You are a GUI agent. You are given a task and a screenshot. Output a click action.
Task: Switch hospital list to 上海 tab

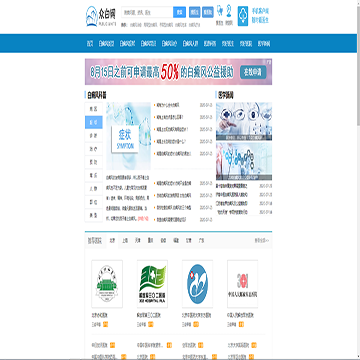pyautogui.click(x=125, y=240)
